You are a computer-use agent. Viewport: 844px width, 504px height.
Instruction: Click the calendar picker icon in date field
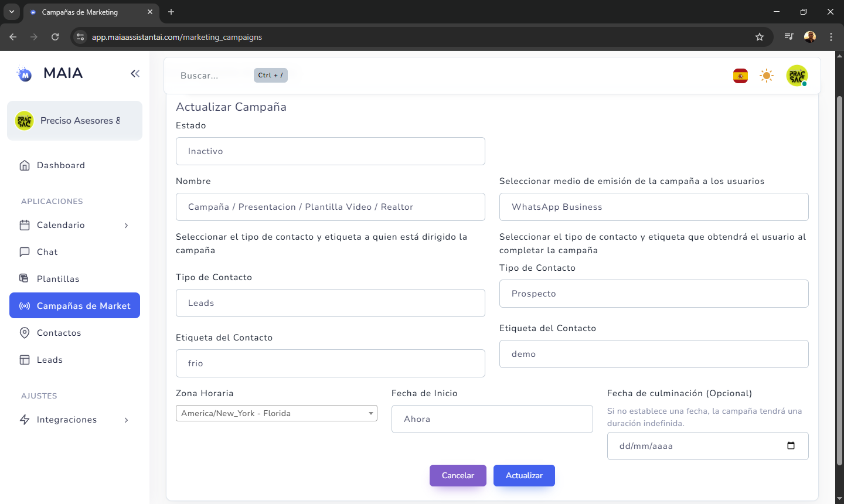click(791, 446)
